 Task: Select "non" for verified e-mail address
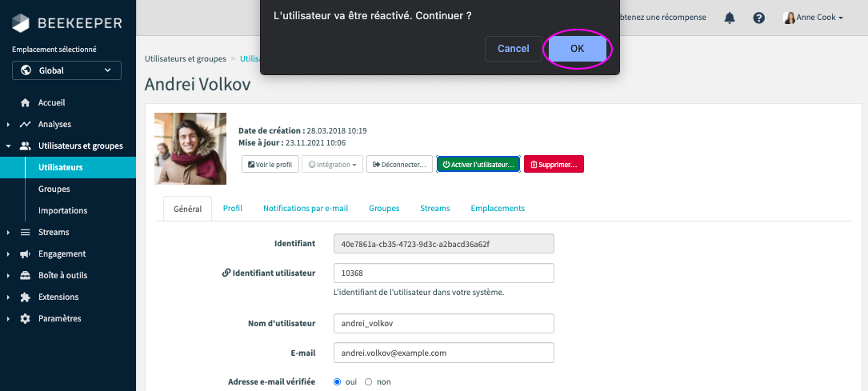pyautogui.click(x=369, y=382)
